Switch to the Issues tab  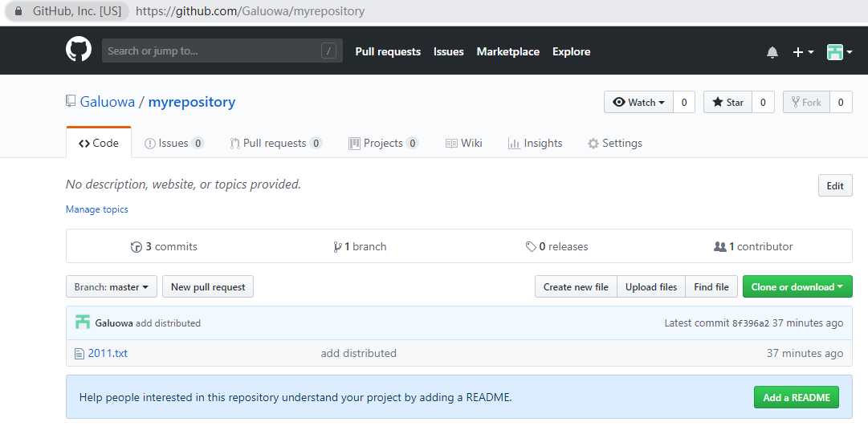click(173, 144)
